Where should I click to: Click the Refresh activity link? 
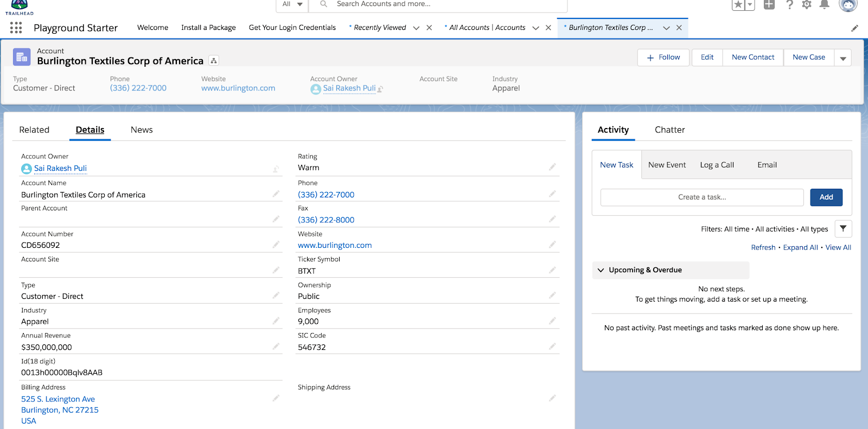pyautogui.click(x=763, y=247)
